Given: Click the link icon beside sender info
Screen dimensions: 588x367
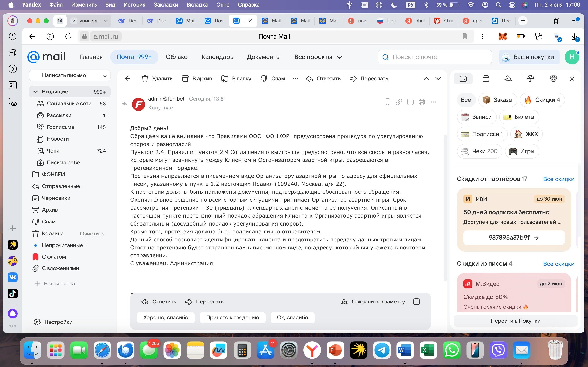Looking at the screenshot, I should pos(399,102).
